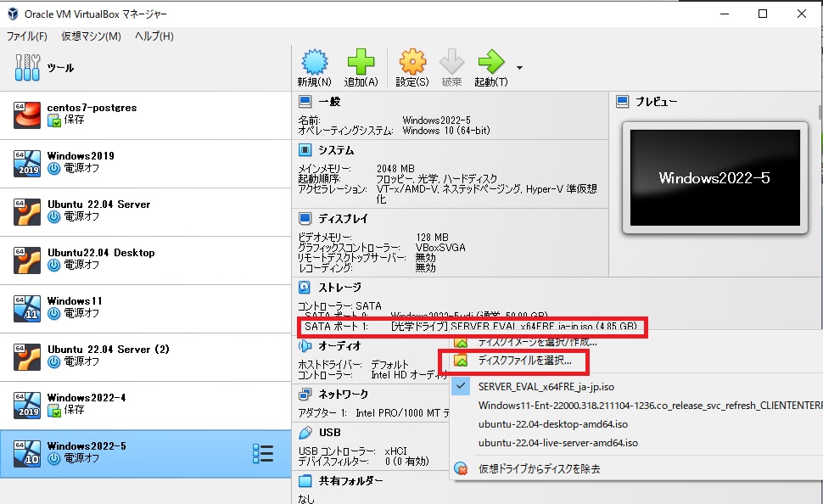
Task: Open 設定(S) settings gear icon
Action: point(412,63)
